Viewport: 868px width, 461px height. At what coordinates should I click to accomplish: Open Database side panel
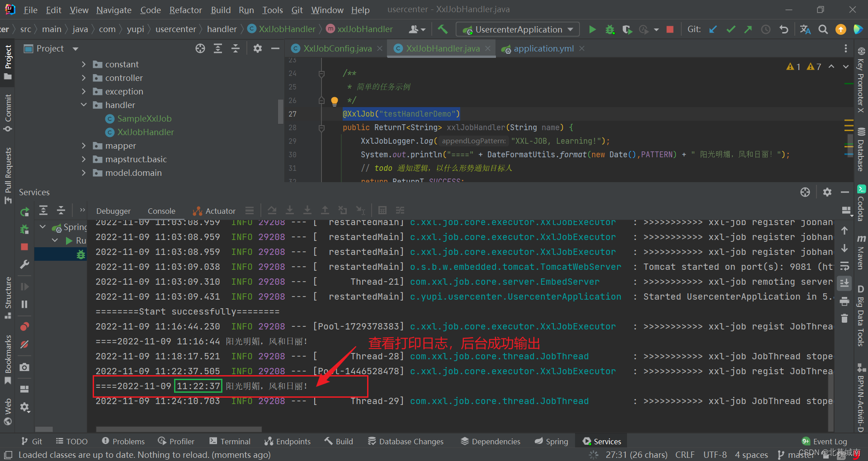pos(861,150)
